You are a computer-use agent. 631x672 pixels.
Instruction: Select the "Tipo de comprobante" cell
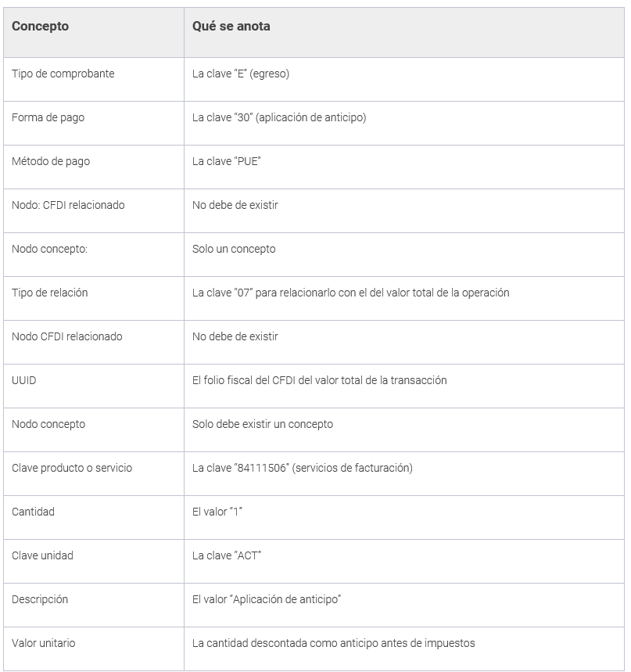click(x=63, y=74)
